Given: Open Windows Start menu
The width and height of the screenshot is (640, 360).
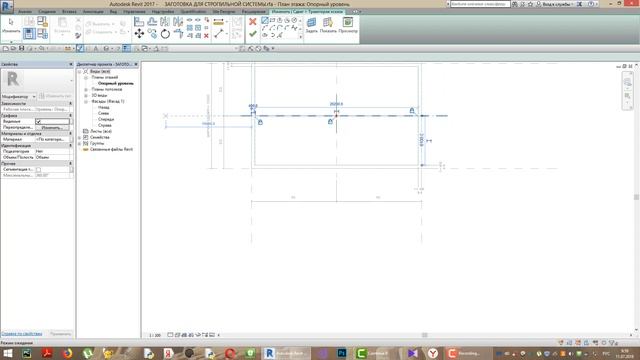Looking at the screenshot, I should (x=8, y=353).
